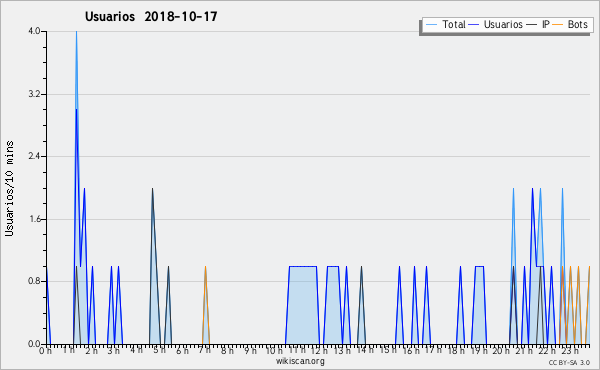
Task: Click the 2.4 y-axis value label
Action: pyautogui.click(x=34, y=156)
